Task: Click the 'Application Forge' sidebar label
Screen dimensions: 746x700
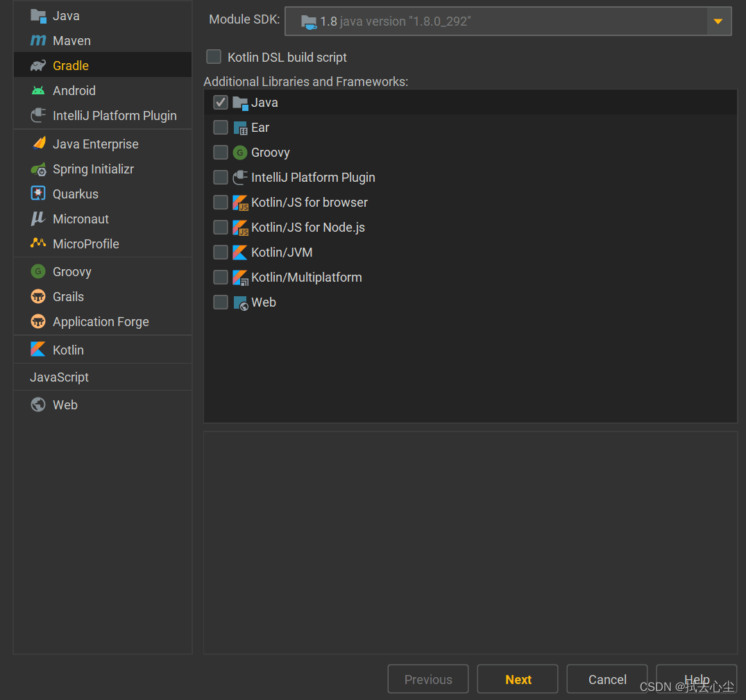Action: point(101,322)
